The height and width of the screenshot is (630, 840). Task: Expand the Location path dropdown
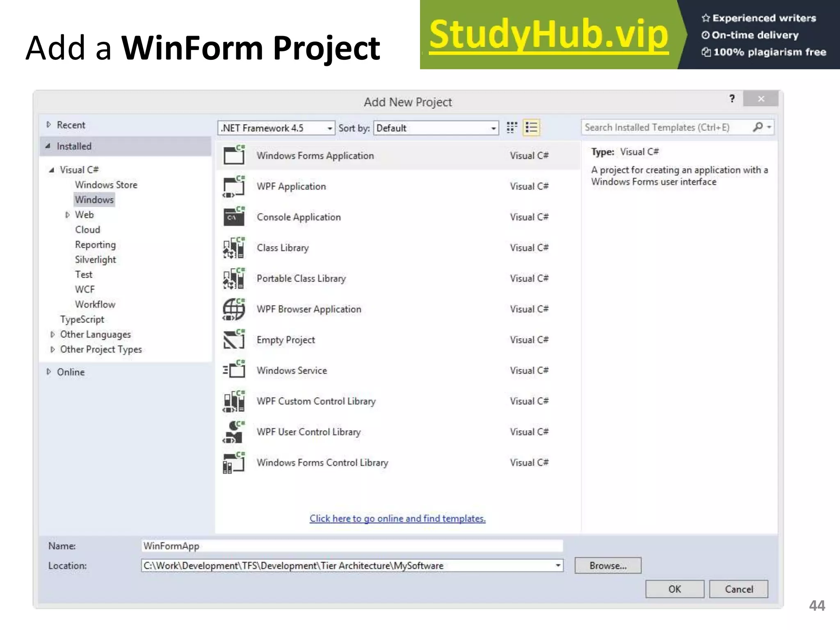point(558,566)
